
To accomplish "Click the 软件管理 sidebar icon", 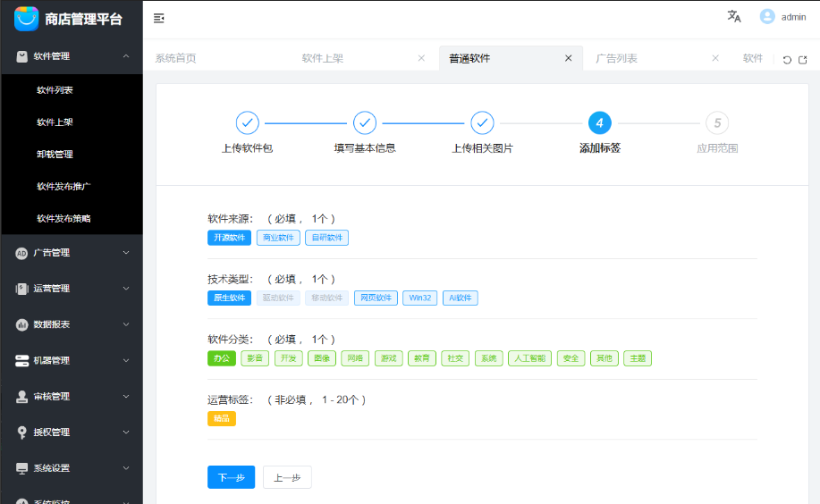I will pos(22,56).
